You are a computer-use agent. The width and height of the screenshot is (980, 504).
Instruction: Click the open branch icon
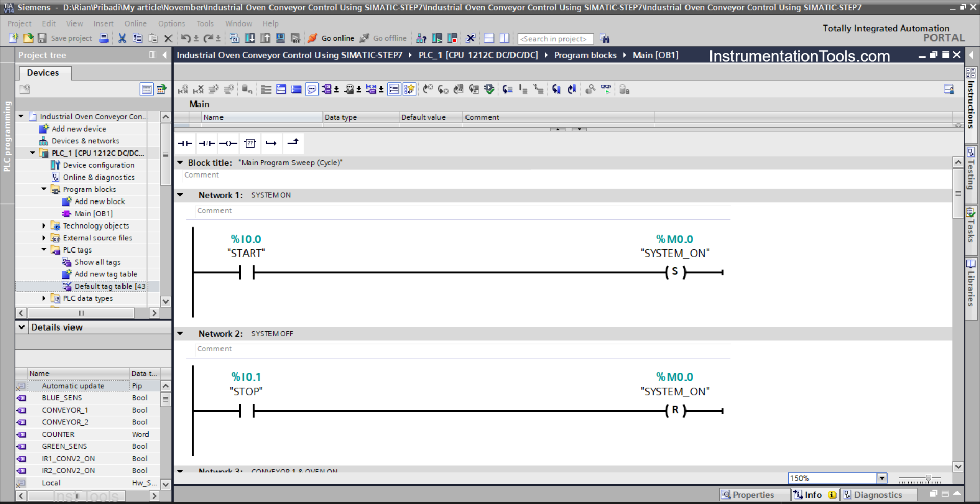(x=271, y=143)
